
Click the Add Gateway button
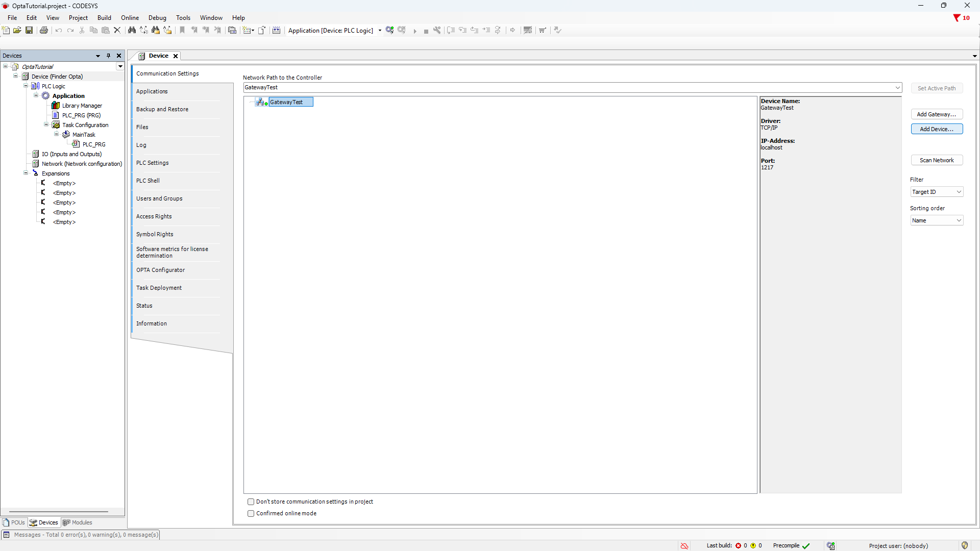coord(937,114)
